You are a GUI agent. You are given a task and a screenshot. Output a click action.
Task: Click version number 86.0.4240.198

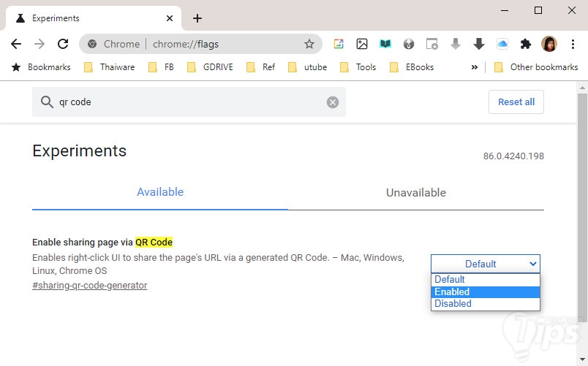pos(513,156)
